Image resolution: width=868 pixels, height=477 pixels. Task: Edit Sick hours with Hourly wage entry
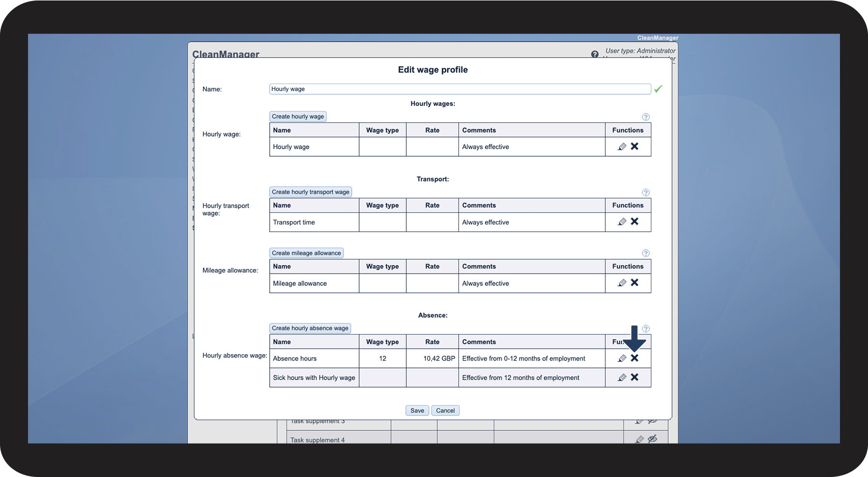pos(621,377)
